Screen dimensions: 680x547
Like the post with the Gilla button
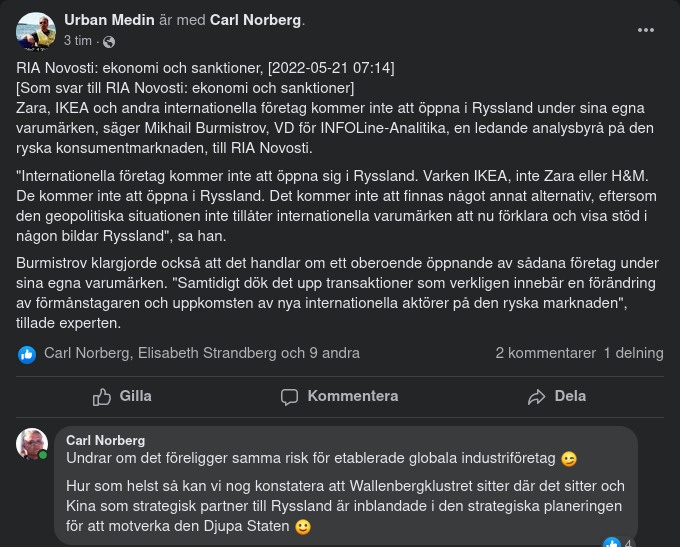(122, 396)
